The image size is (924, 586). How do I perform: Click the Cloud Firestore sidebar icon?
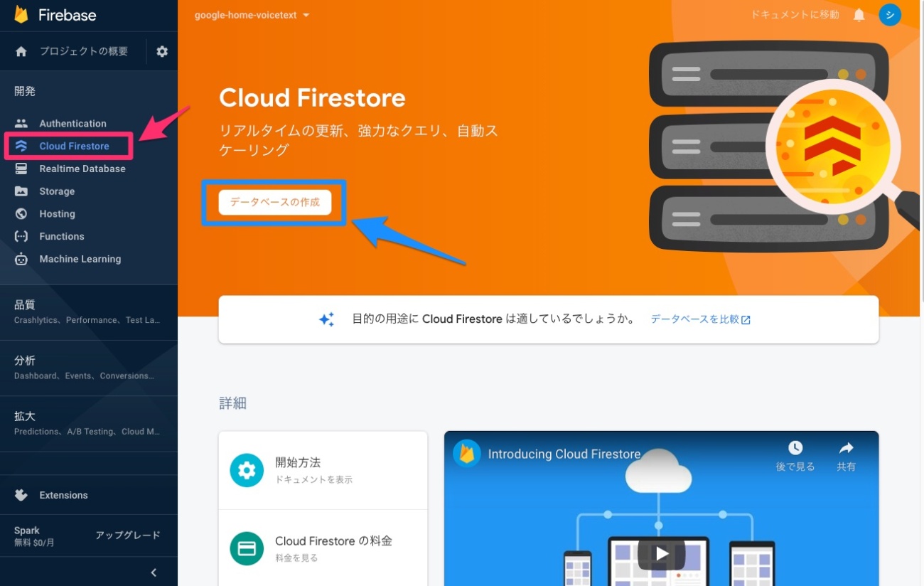21,146
